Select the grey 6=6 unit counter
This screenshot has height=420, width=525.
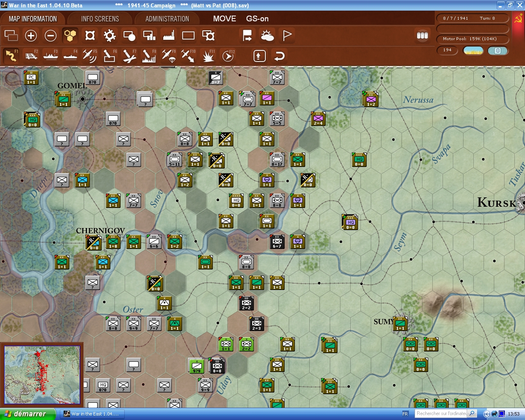154,242
